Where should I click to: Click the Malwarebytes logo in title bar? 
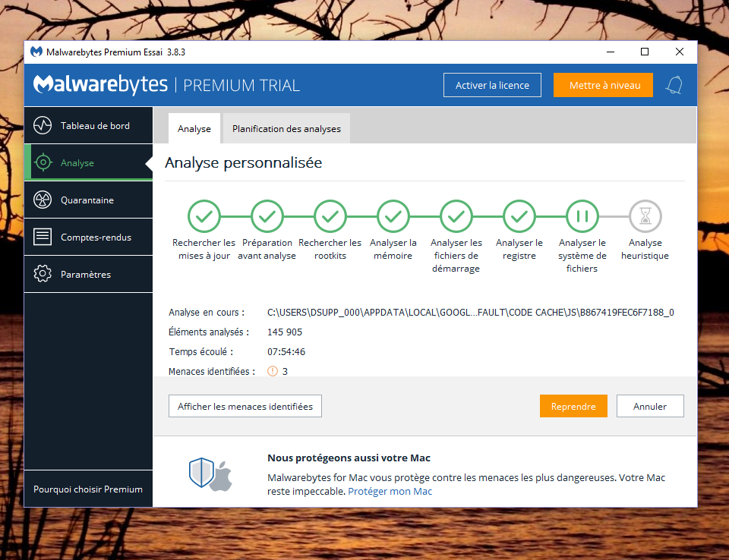tap(36, 52)
